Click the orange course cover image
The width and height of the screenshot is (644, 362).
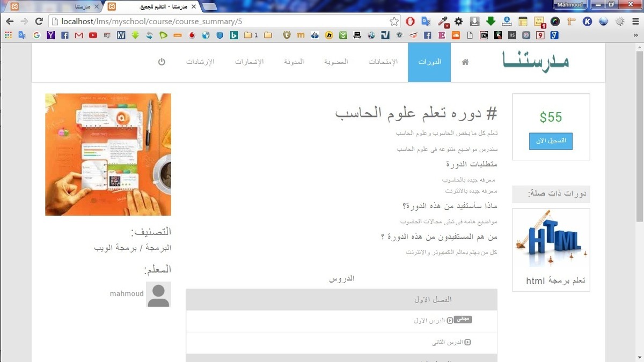tap(108, 154)
